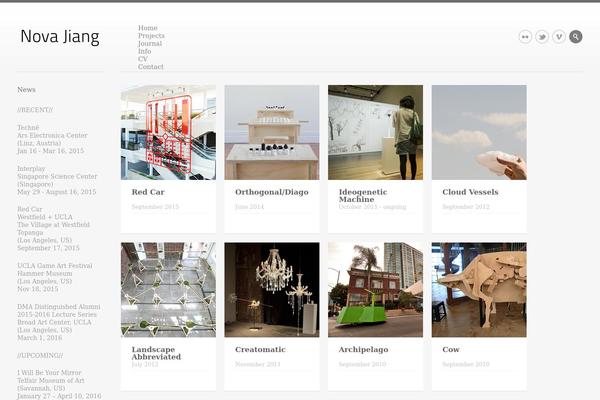600x400 pixels.
Task: Click the DMA Distinguished Alumni entry
Action: (59, 307)
